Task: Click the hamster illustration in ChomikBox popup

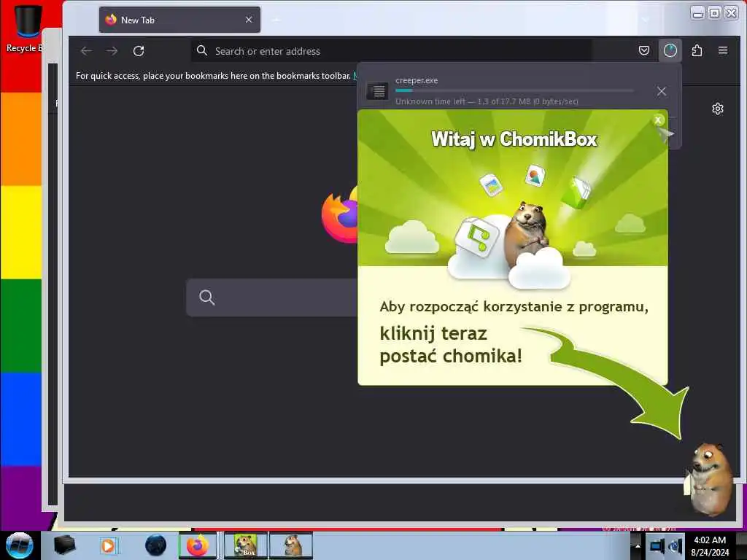Action: tap(526, 235)
